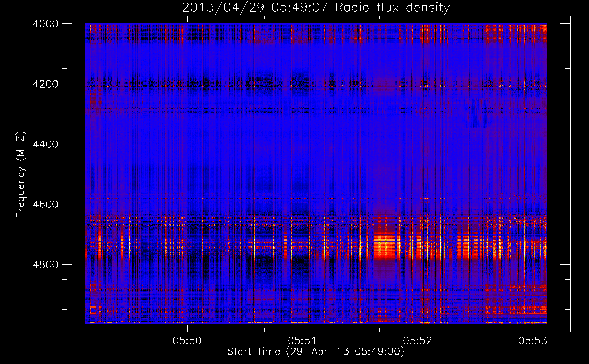
Task: Click the 05:53 time tick label
Action: coord(533,341)
